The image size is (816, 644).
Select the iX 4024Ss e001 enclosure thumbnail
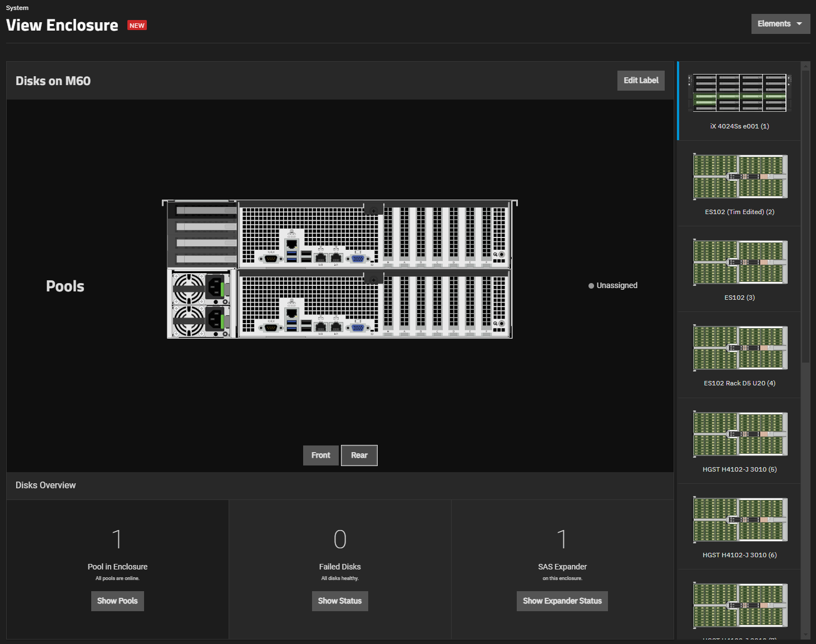[x=739, y=93]
